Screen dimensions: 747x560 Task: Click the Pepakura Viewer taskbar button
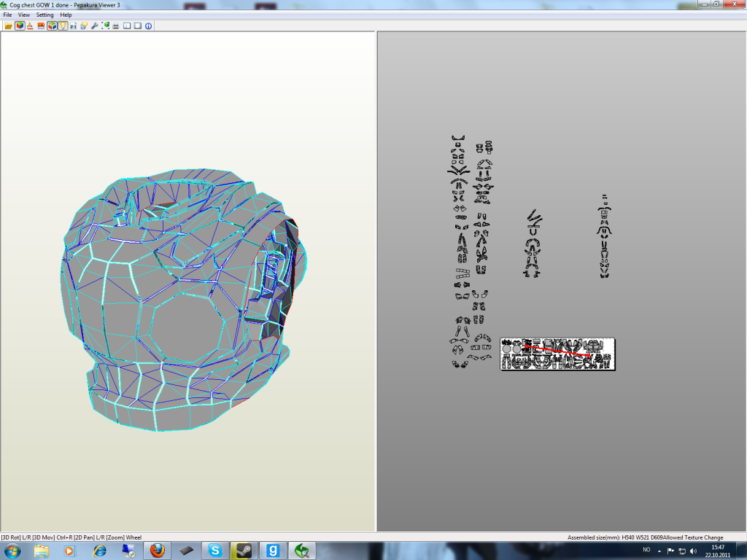(x=302, y=551)
